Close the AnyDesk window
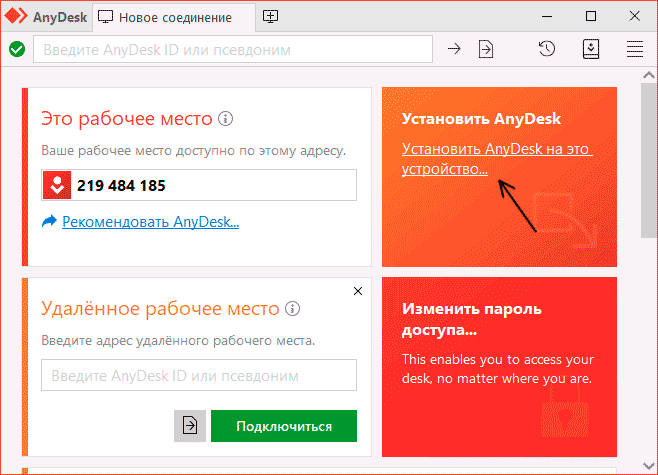This screenshot has height=475, width=658. click(x=635, y=16)
